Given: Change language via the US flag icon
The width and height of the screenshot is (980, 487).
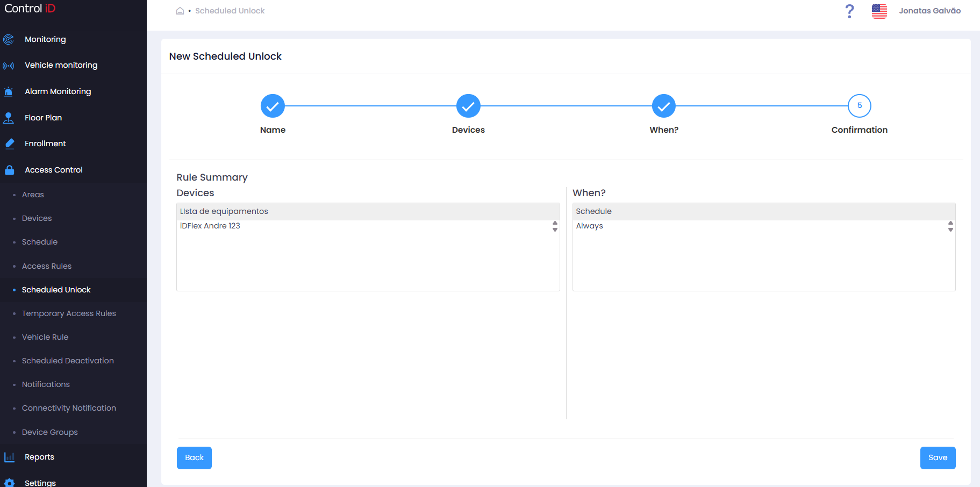Looking at the screenshot, I should (879, 11).
